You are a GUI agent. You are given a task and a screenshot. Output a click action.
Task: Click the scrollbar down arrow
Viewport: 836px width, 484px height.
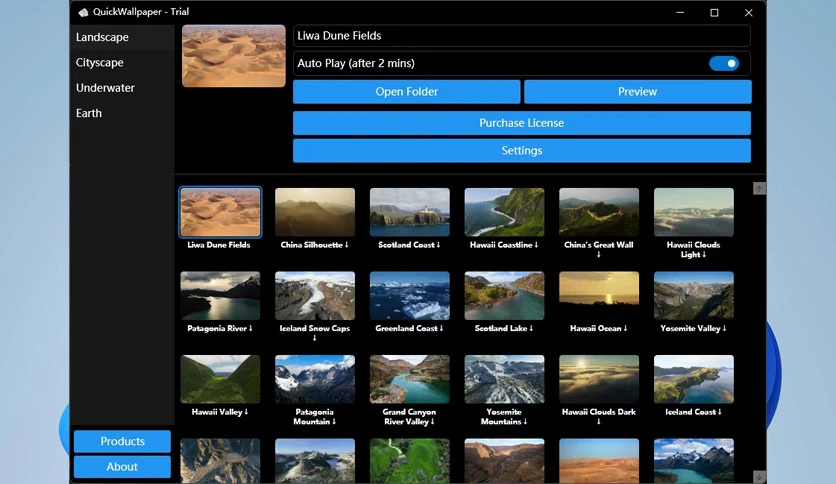(759, 476)
